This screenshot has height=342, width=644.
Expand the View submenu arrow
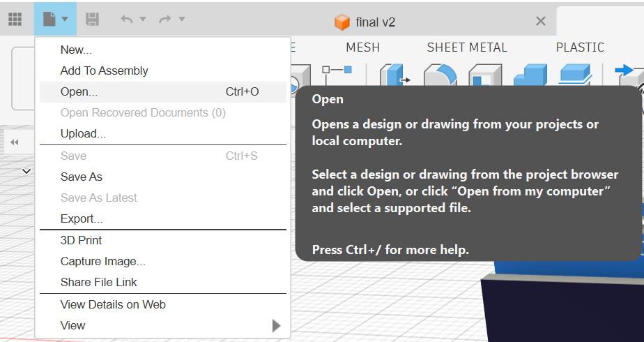point(277,325)
